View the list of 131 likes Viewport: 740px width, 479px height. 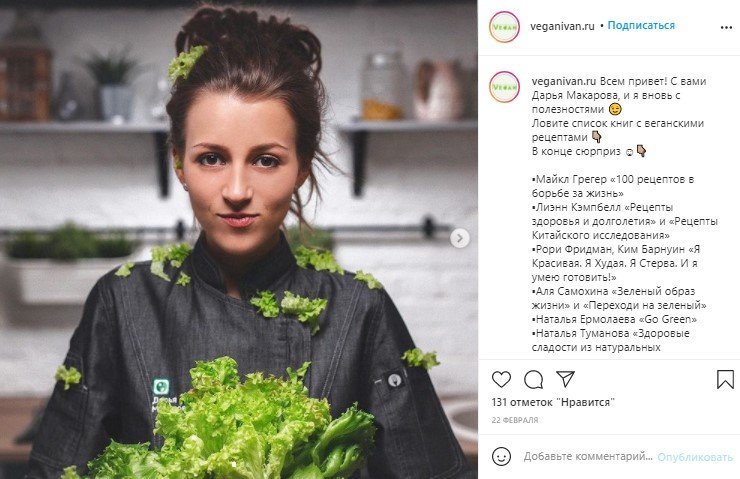(553, 403)
